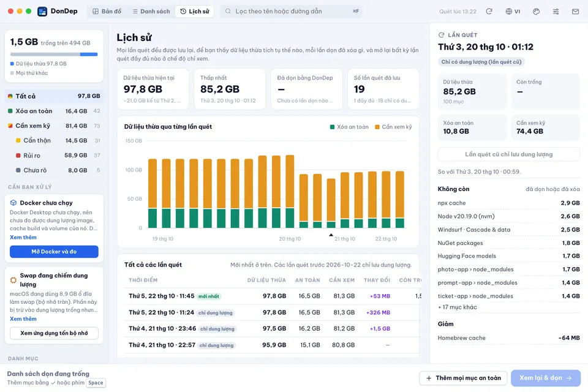Click the npx cache entry
Viewport: 588px width, 392px height.
pos(508,203)
